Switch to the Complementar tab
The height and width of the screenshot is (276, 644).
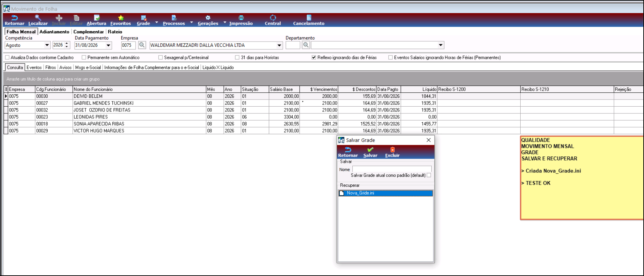[x=89, y=32]
